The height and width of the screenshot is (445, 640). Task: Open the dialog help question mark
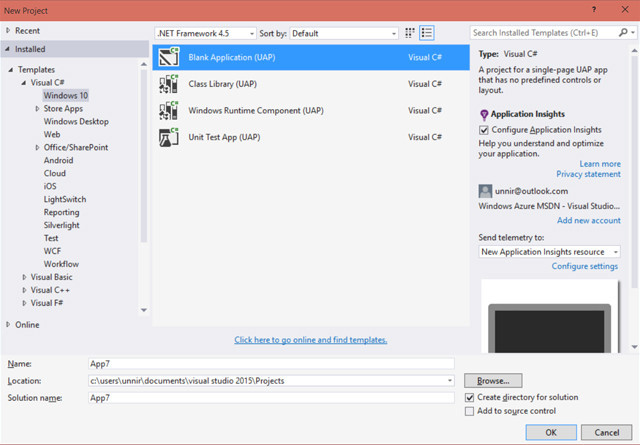click(x=594, y=10)
